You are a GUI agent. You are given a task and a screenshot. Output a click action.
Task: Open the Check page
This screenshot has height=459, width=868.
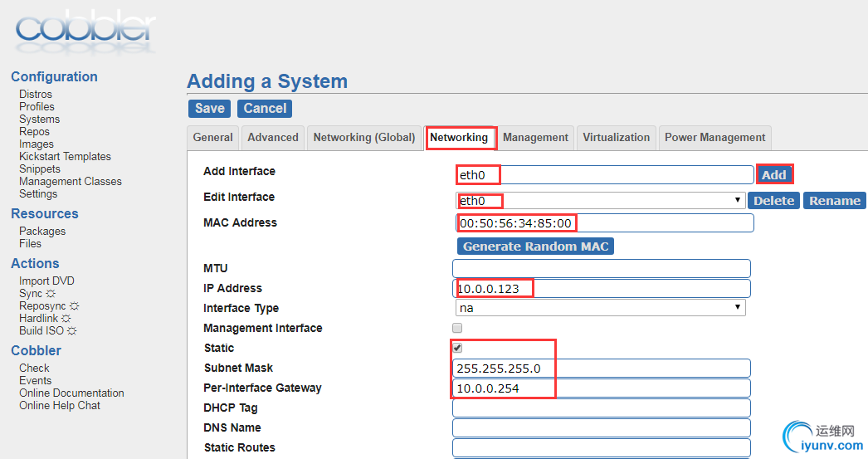(34, 369)
